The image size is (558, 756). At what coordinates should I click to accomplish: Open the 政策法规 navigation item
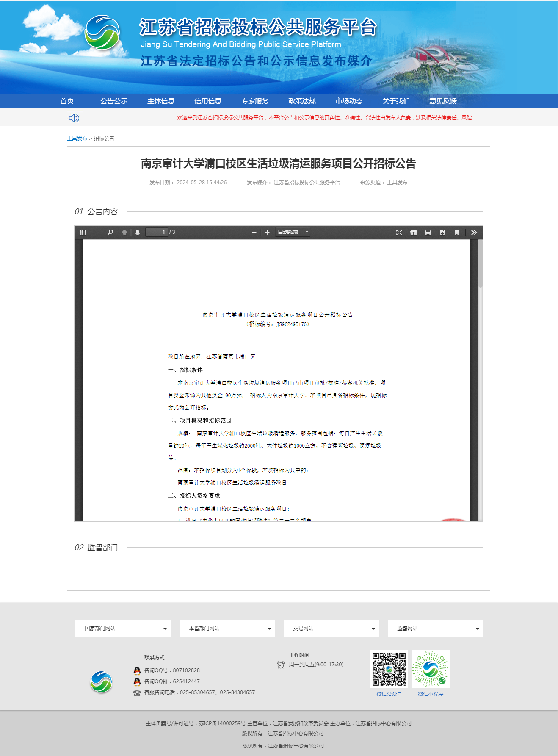(x=302, y=101)
